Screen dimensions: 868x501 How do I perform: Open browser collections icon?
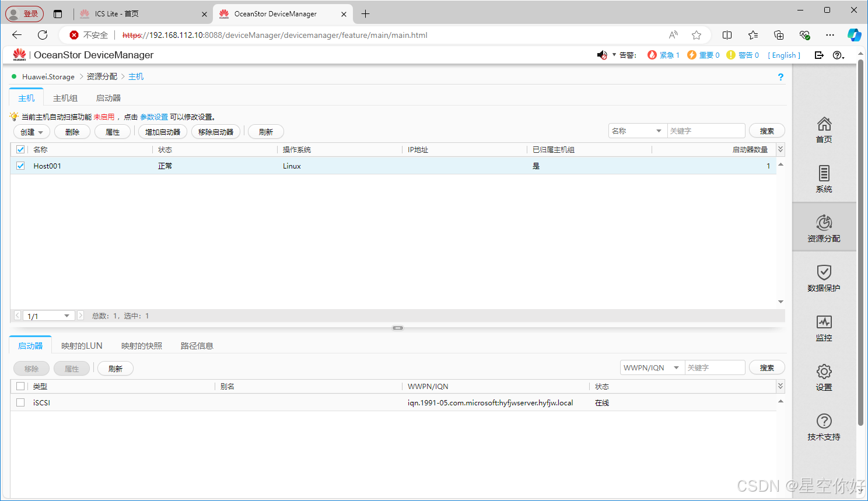(779, 35)
